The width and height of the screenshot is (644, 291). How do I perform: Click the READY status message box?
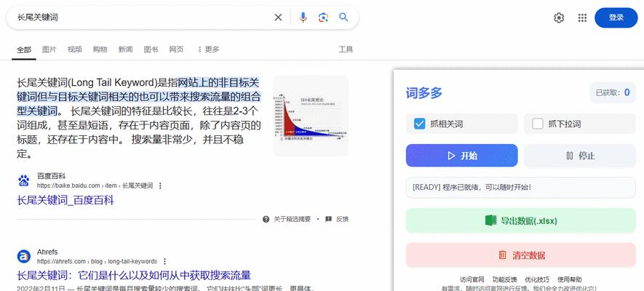click(x=521, y=188)
